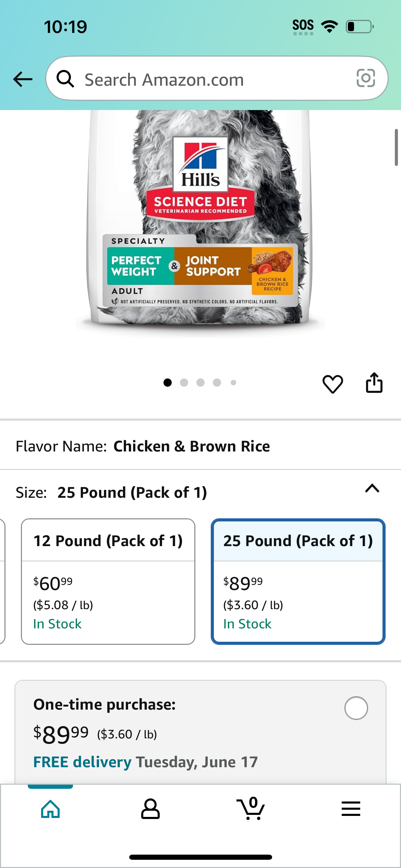Go to Home tab
This screenshot has width=401, height=868.
[x=50, y=809]
